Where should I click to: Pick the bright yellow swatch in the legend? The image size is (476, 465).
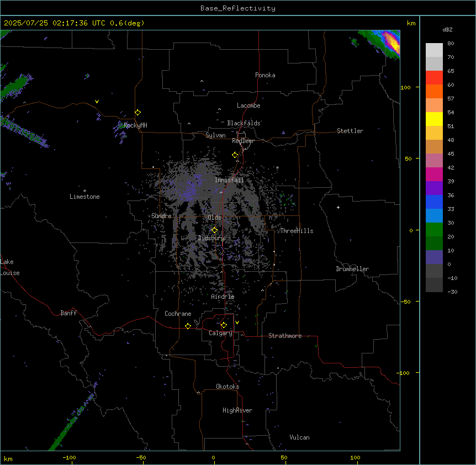434,119
